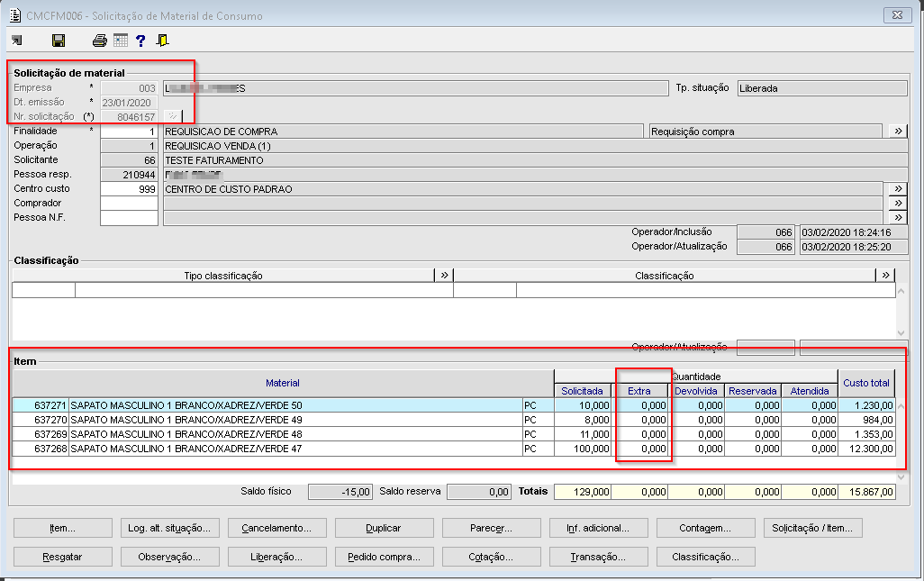
Task: Click the Saldo reserva value 0,00
Action: click(478, 492)
